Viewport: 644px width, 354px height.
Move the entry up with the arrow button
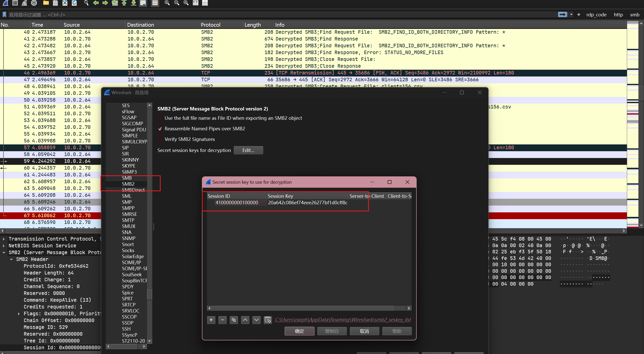click(x=245, y=320)
